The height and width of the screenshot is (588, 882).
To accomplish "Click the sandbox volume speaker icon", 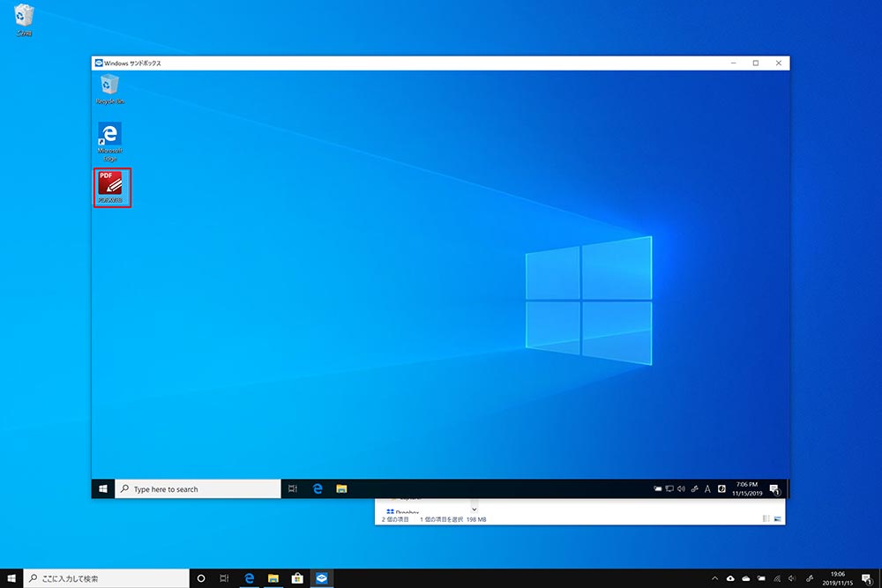I will tap(681, 489).
